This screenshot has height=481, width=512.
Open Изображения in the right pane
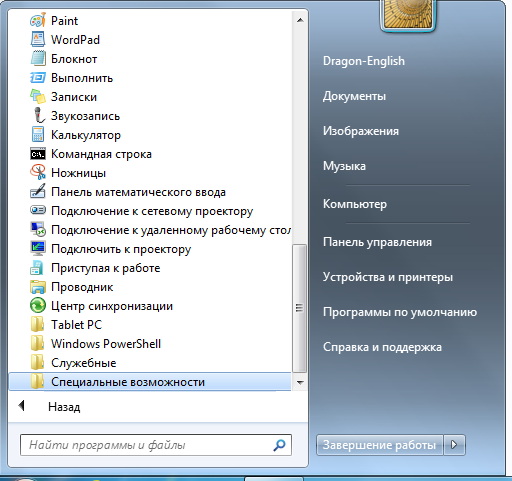(x=361, y=131)
